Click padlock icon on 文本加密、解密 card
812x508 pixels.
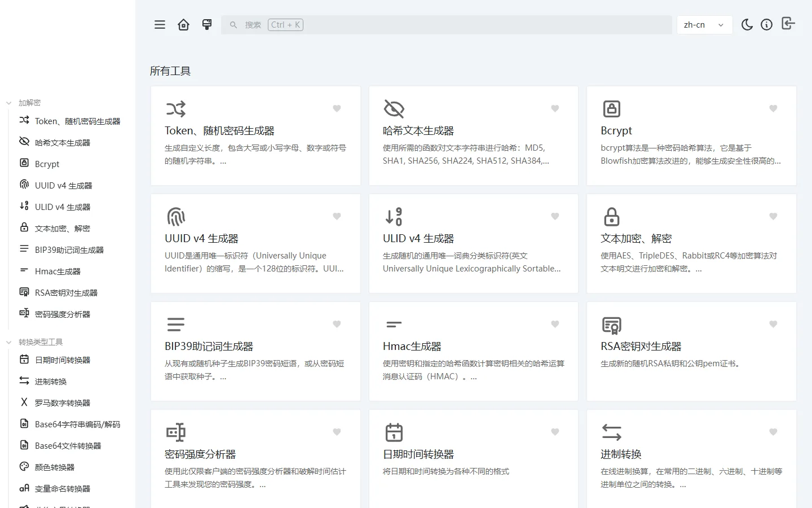(x=612, y=217)
